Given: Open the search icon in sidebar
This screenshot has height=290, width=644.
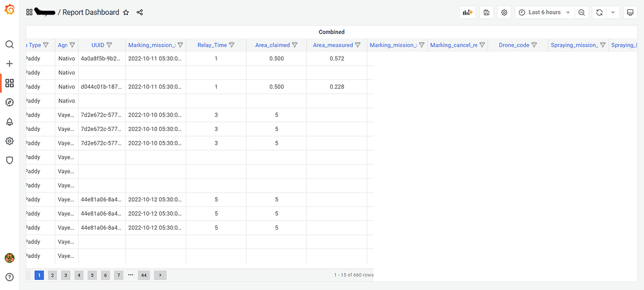Looking at the screenshot, I should (x=9, y=45).
